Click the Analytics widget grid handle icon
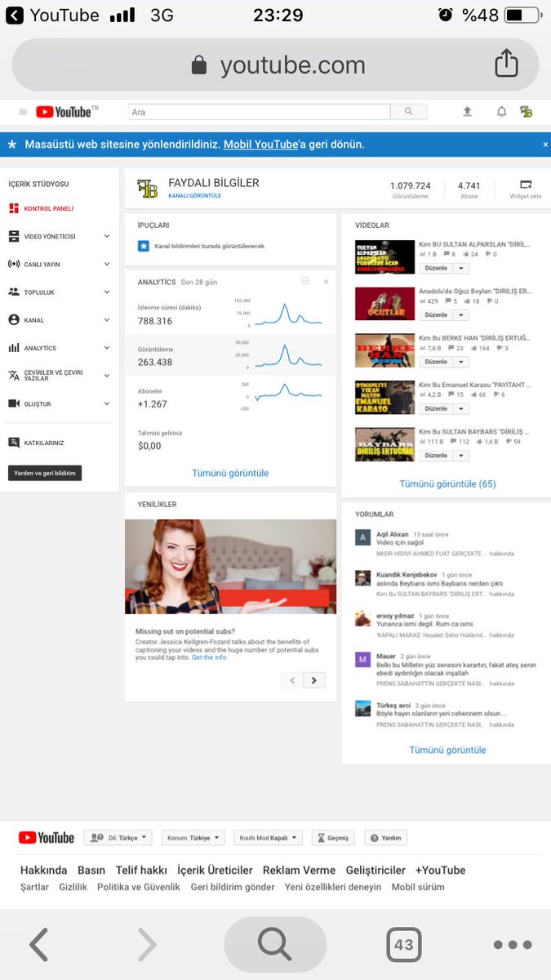This screenshot has height=980, width=551. coord(305,282)
